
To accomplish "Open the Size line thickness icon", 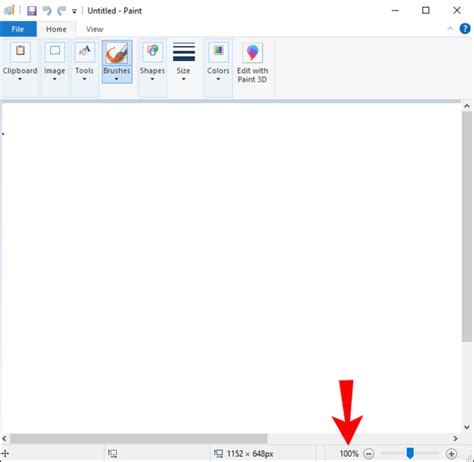I will point(184,52).
